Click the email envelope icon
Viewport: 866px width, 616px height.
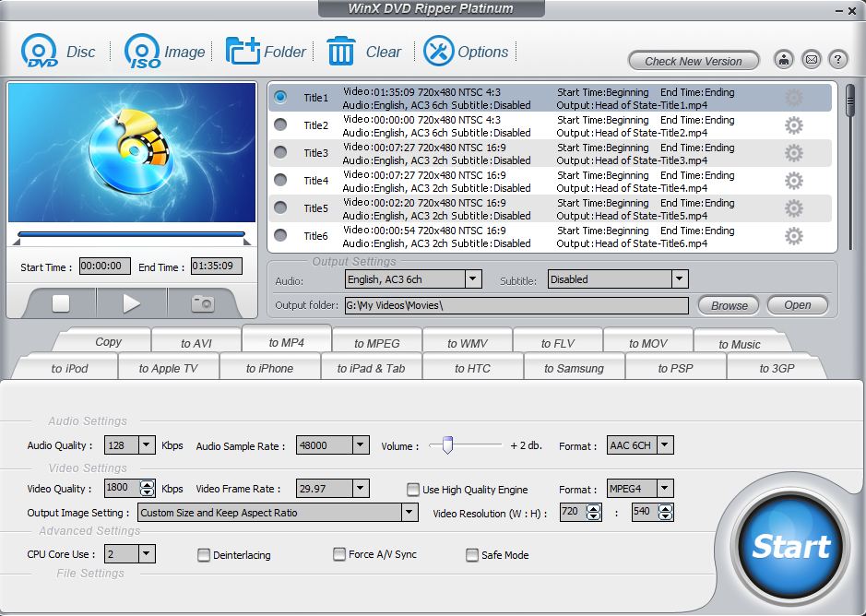811,59
